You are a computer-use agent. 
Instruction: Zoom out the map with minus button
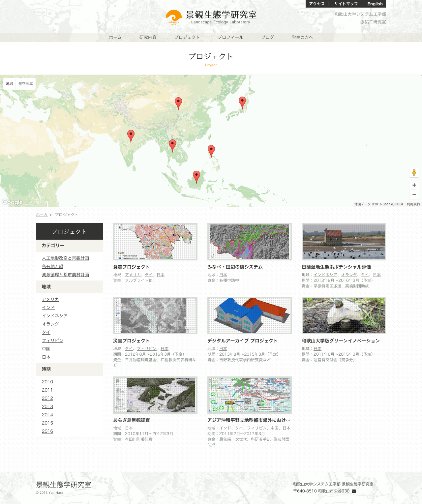[x=414, y=194]
